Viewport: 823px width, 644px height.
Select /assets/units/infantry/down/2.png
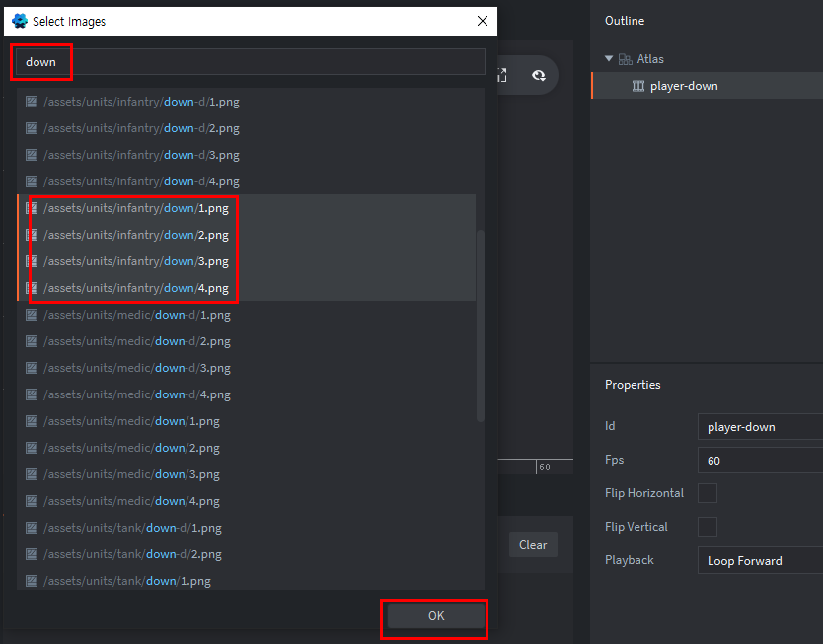246,235
